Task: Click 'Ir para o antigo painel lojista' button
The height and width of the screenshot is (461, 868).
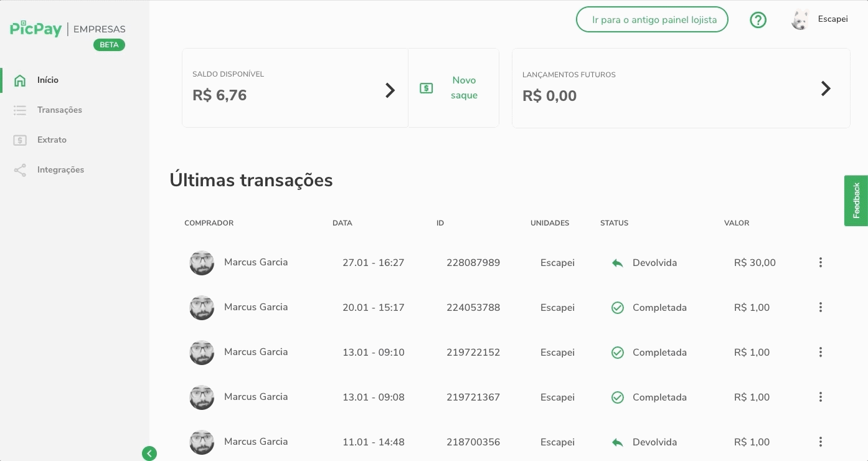Action: tap(652, 20)
